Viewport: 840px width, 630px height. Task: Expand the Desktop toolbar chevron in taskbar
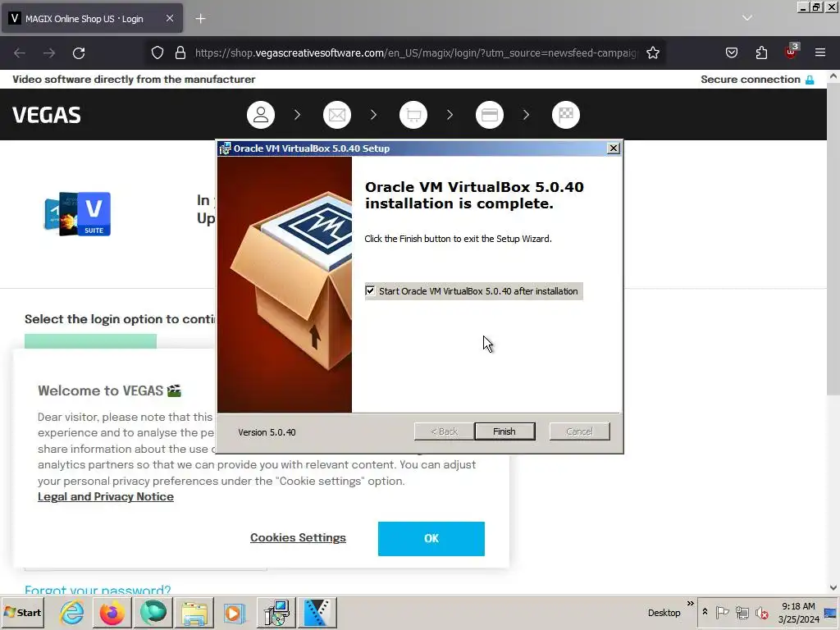pos(691,604)
